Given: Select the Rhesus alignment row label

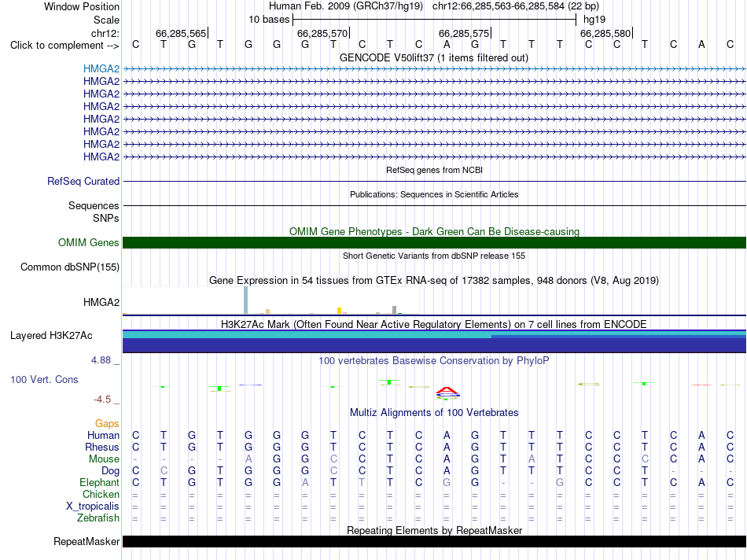Looking at the screenshot, I should [102, 447].
